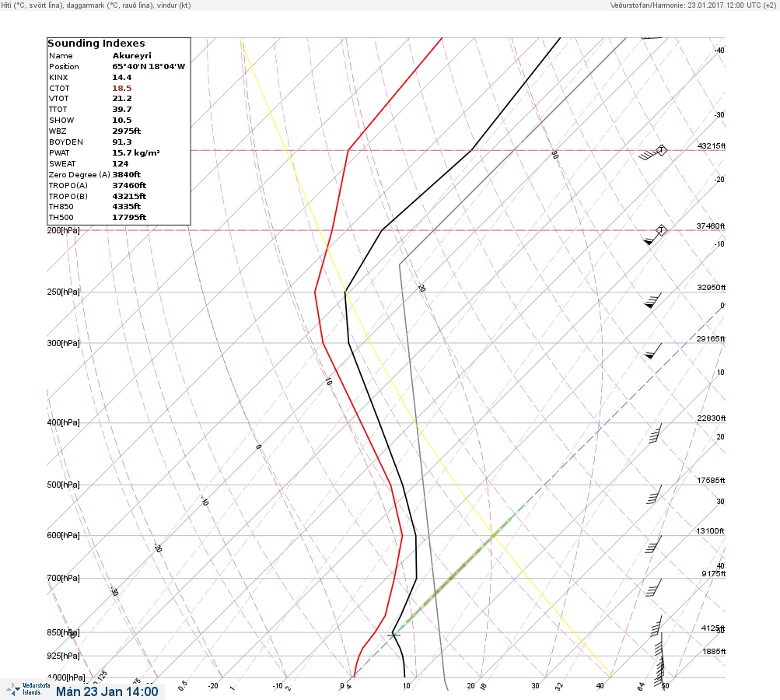Click the wind barb at 300 hPa level
Image resolution: width=780 pixels, height=700 pixels.
coord(652,351)
